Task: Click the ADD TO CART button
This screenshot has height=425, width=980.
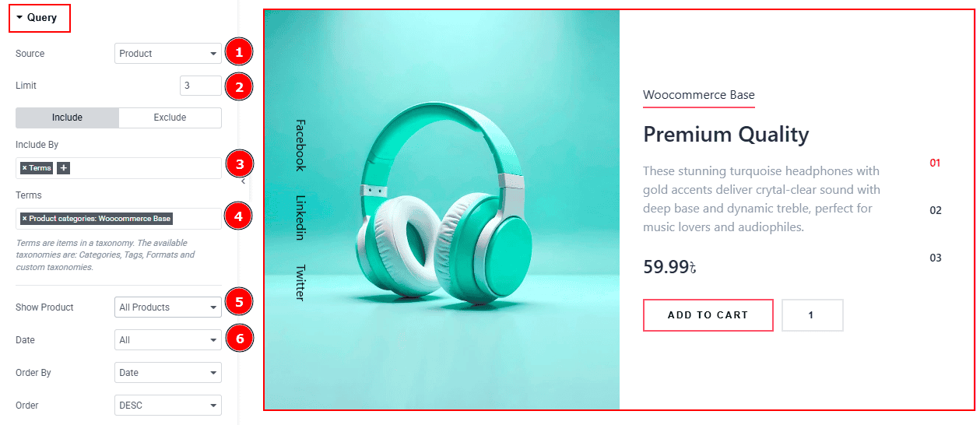Action: (x=708, y=315)
